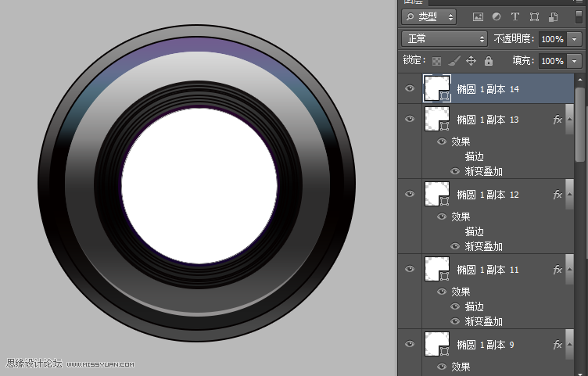Click the layers panel scrollbar thumb
Image resolution: width=588 pixels, height=376 pixels.
(579, 124)
